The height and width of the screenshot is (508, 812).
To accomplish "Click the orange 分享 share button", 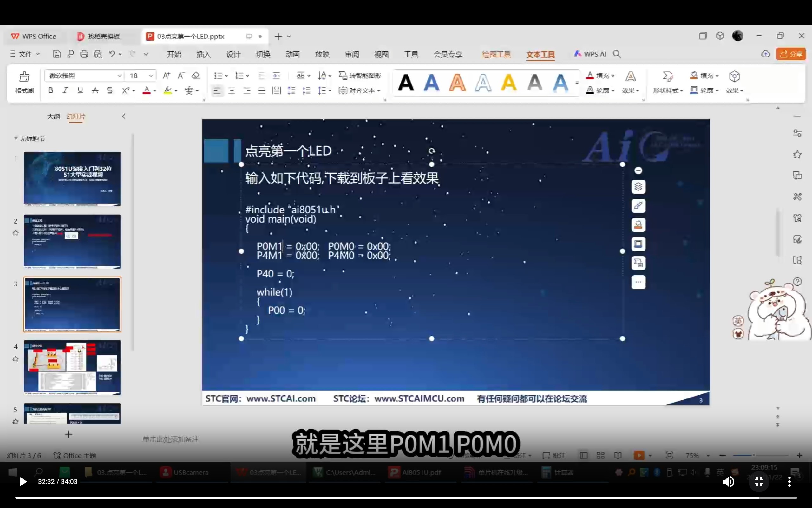I will pyautogui.click(x=791, y=54).
